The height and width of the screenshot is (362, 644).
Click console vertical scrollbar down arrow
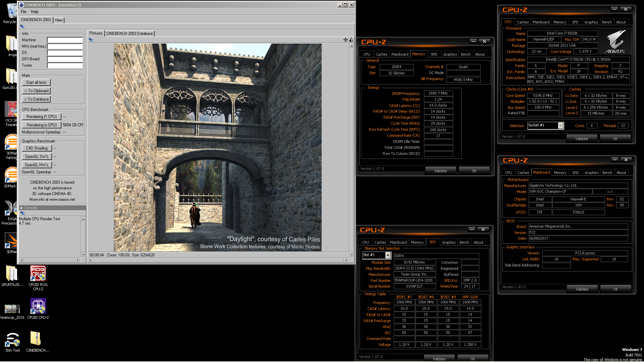click(x=83, y=255)
